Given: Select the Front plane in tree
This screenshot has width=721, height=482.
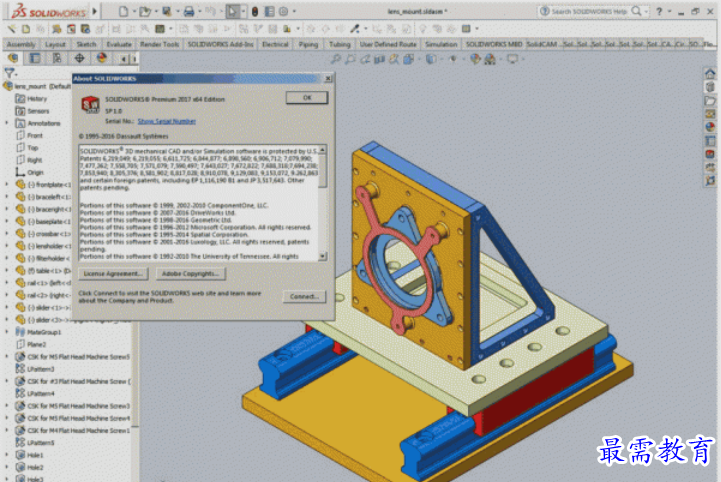Looking at the screenshot, I should 29,136.
